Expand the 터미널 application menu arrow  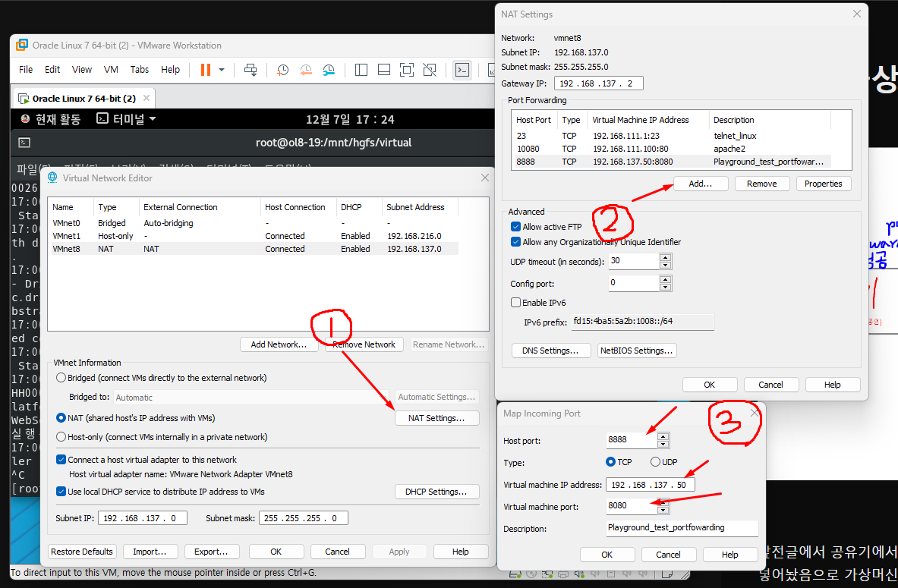click(x=153, y=119)
